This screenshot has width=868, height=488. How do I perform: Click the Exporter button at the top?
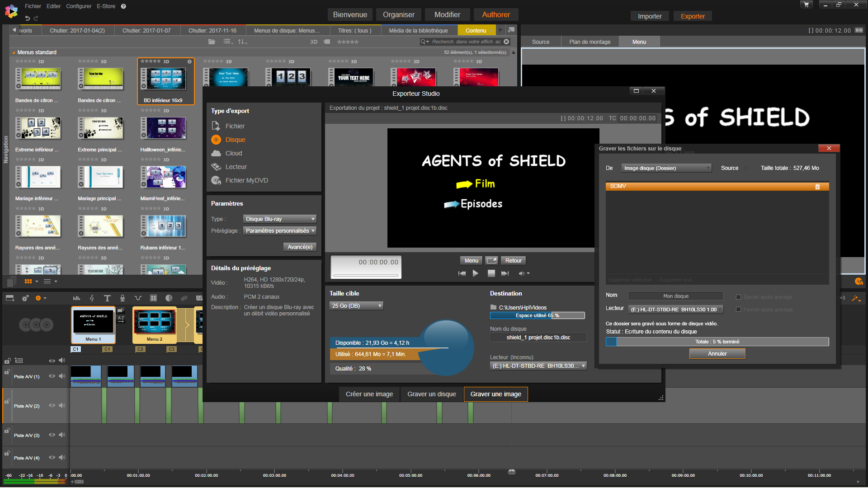[693, 16]
